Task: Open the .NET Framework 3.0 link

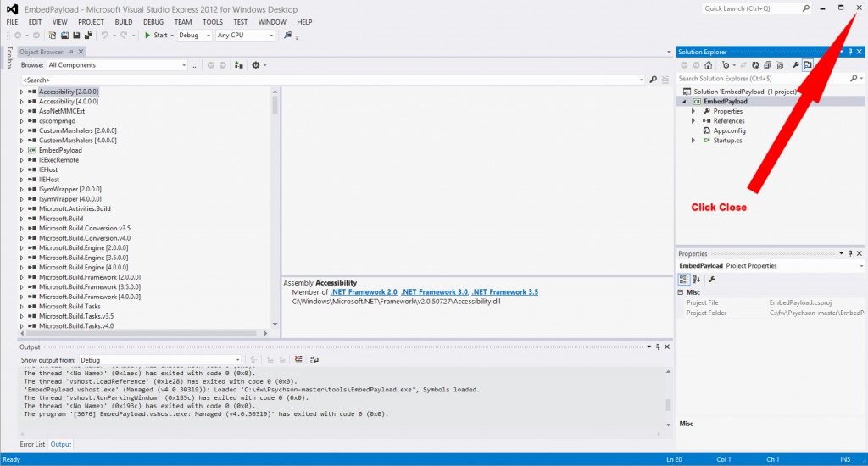Action: coord(435,292)
